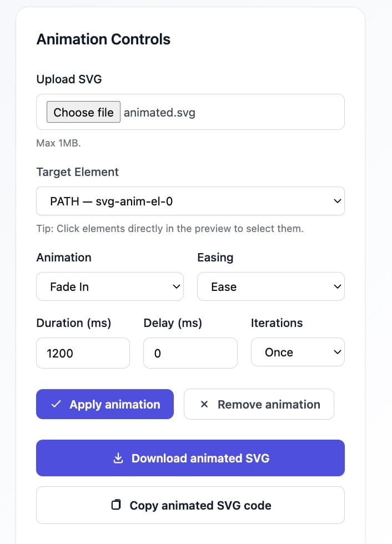
Task: Open the Animation dropdown showing Fade In
Action: pos(109,286)
